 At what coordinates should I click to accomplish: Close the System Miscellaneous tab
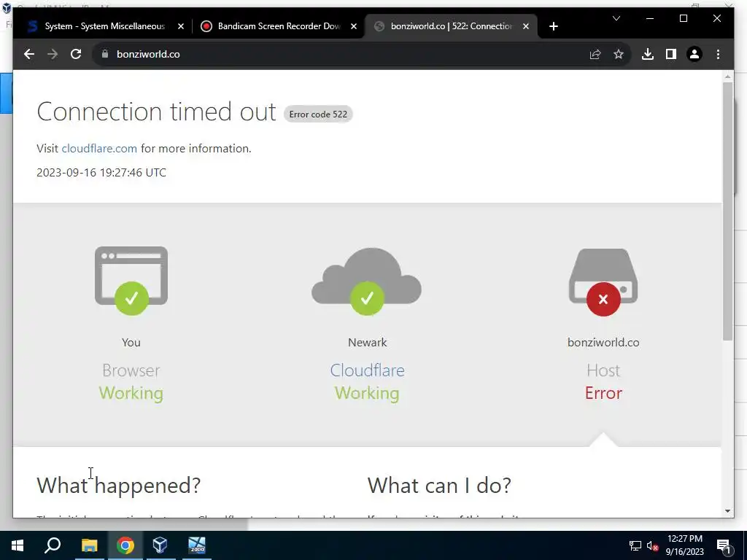pos(181,27)
